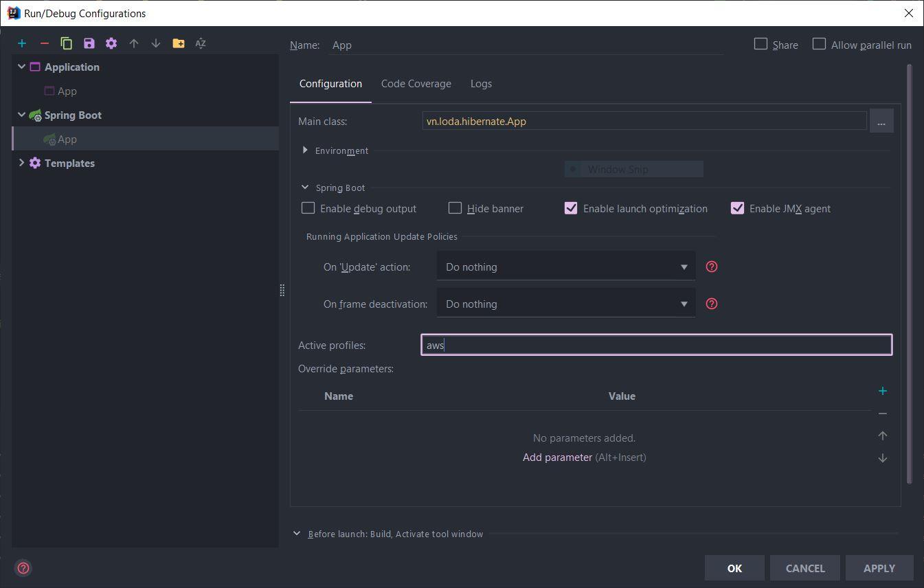The height and width of the screenshot is (588, 924).
Task: Click the Add parameter link
Action: 557,457
